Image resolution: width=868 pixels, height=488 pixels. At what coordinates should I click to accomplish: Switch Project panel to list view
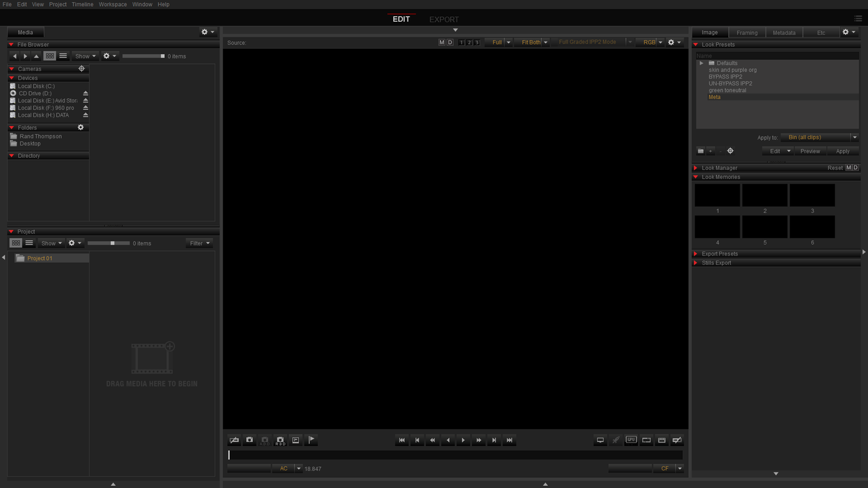[29, 243]
